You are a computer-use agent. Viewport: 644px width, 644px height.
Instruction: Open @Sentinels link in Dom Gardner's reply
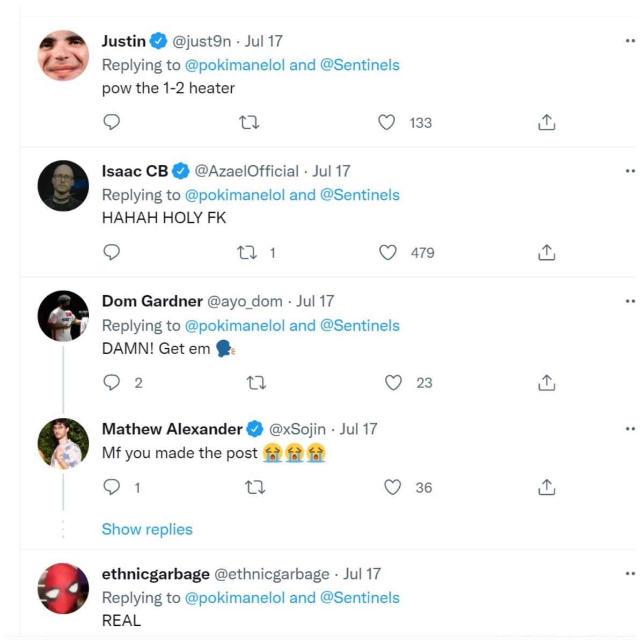click(x=360, y=326)
